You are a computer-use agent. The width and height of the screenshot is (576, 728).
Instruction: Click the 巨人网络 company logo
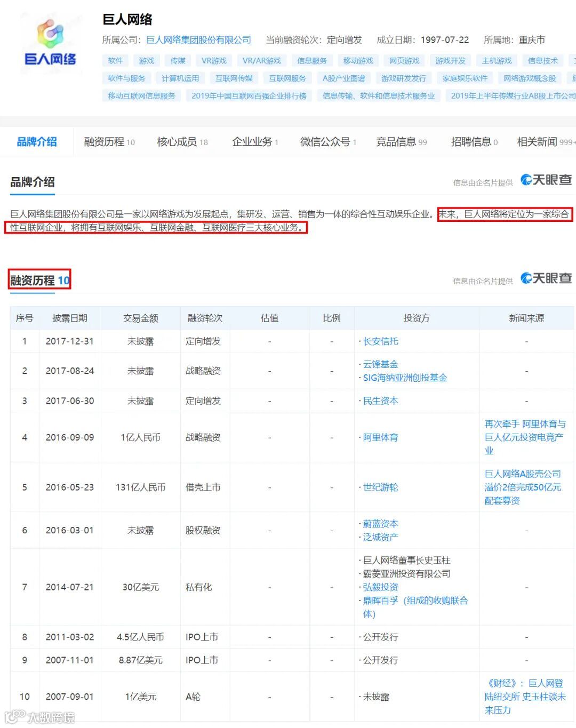pos(50,43)
